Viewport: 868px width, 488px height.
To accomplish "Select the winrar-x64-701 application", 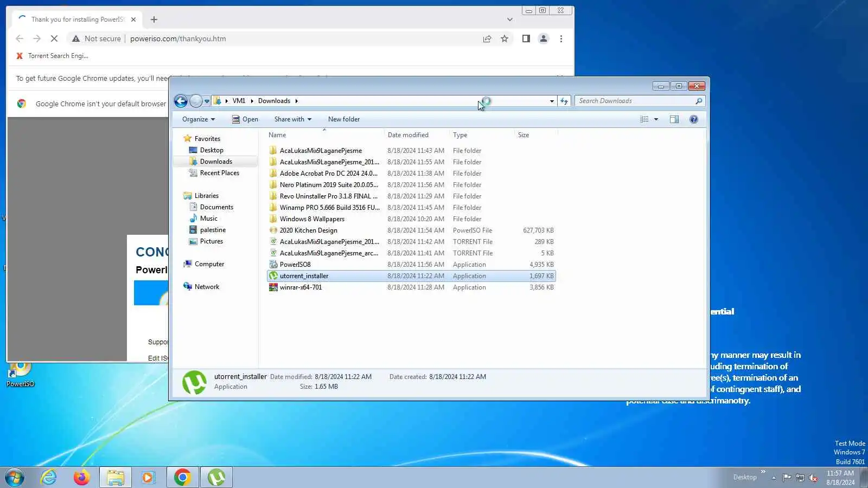I will (x=301, y=287).
